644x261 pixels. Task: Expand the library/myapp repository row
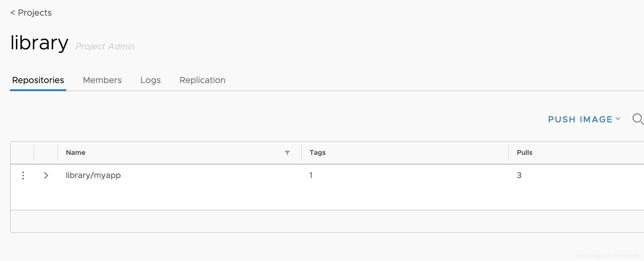pyautogui.click(x=46, y=175)
